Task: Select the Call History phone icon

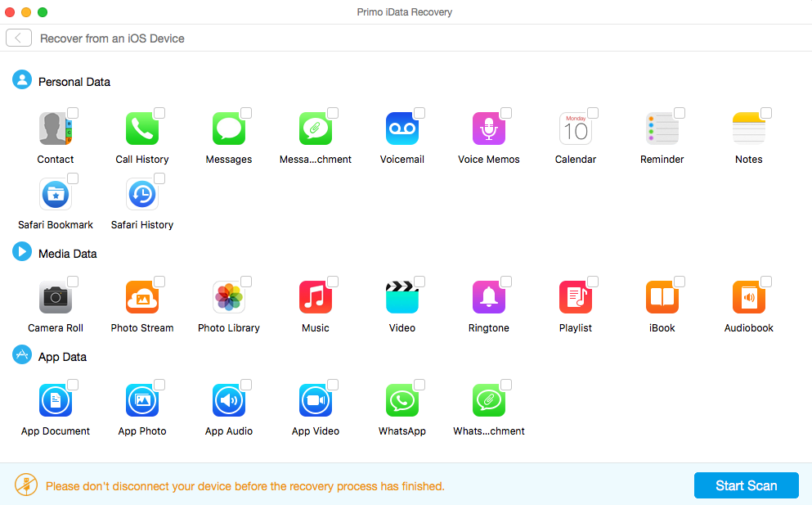Action: tap(142, 129)
